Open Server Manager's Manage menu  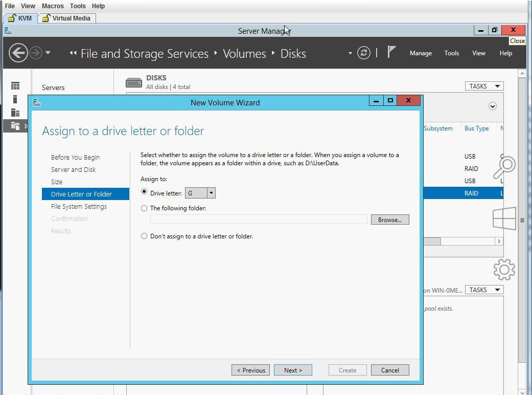point(421,53)
